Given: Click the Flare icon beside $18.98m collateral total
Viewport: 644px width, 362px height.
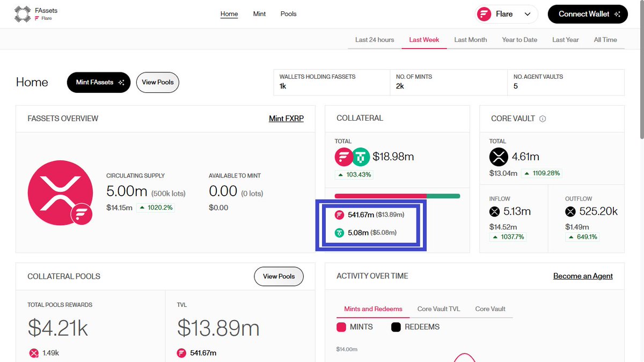Looking at the screenshot, I should coord(344,157).
